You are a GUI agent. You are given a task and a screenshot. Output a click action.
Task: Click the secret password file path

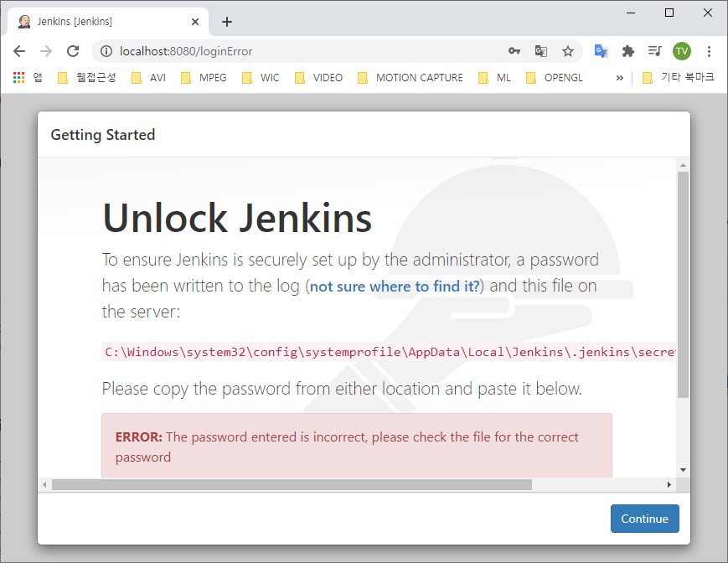pyautogui.click(x=389, y=352)
